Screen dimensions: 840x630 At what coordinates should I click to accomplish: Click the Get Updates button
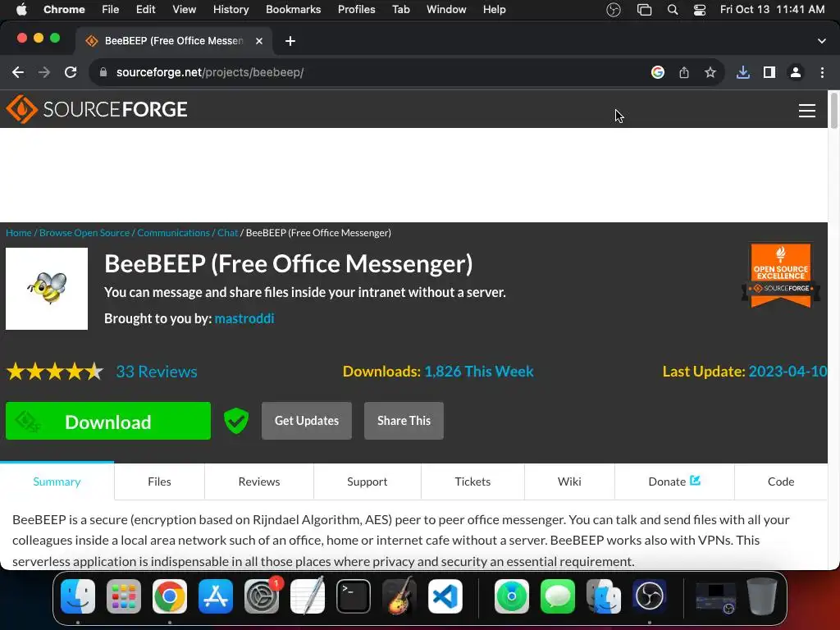pos(307,421)
